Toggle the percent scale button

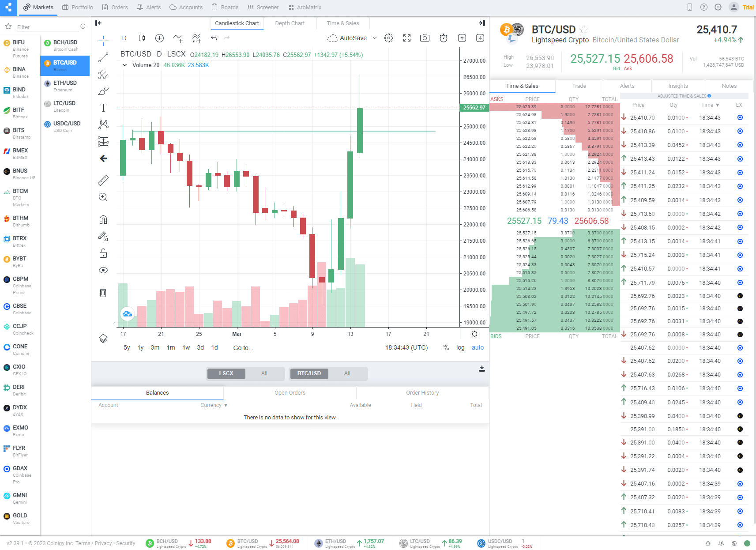click(446, 348)
